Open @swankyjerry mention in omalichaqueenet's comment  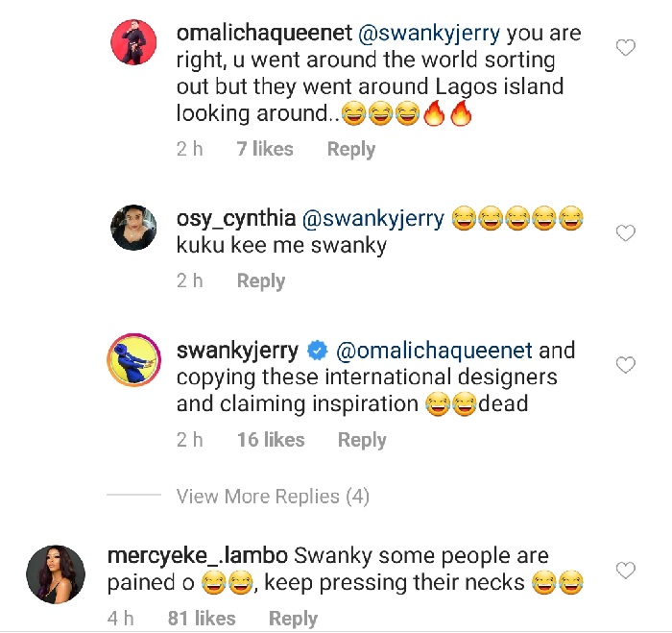427,34
